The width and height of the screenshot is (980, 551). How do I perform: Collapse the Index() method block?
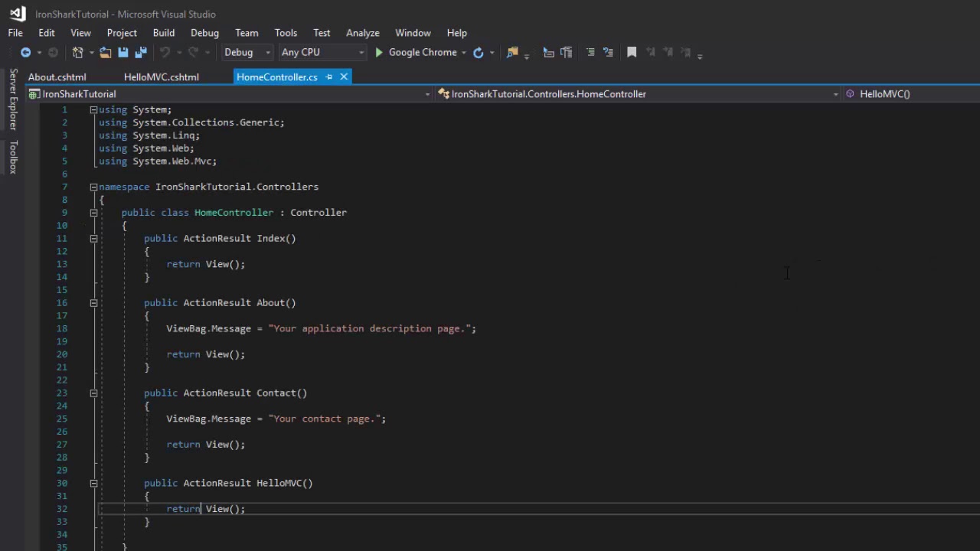[93, 239]
